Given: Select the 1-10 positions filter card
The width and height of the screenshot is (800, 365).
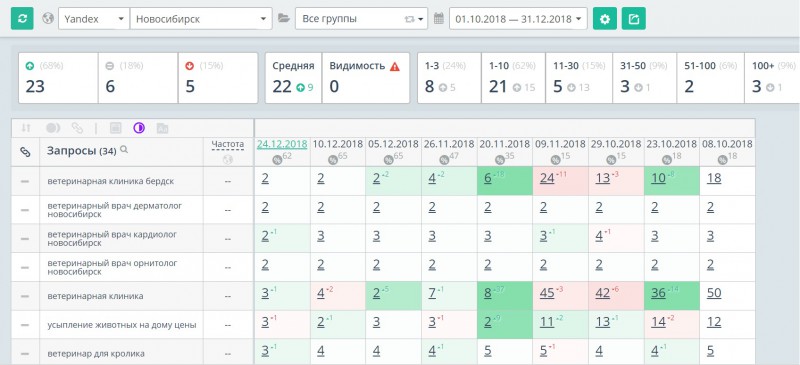Looking at the screenshot, I should point(513,78).
